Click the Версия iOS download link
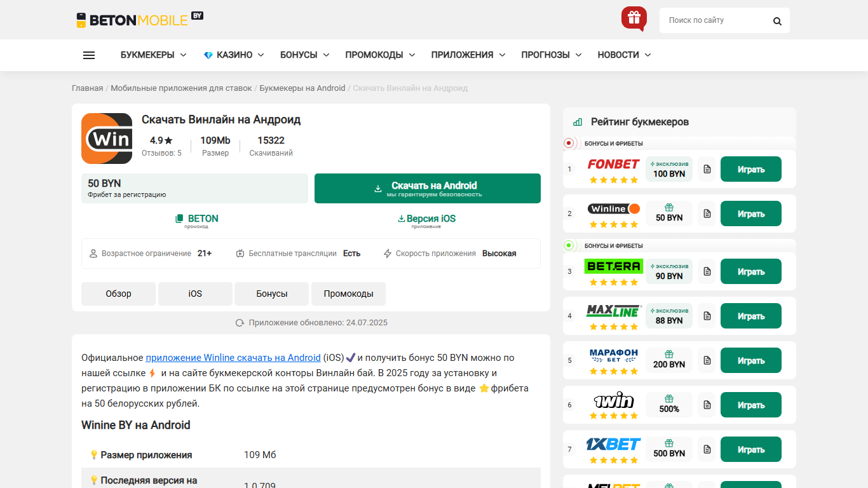This screenshot has width=868, height=488. [x=426, y=220]
